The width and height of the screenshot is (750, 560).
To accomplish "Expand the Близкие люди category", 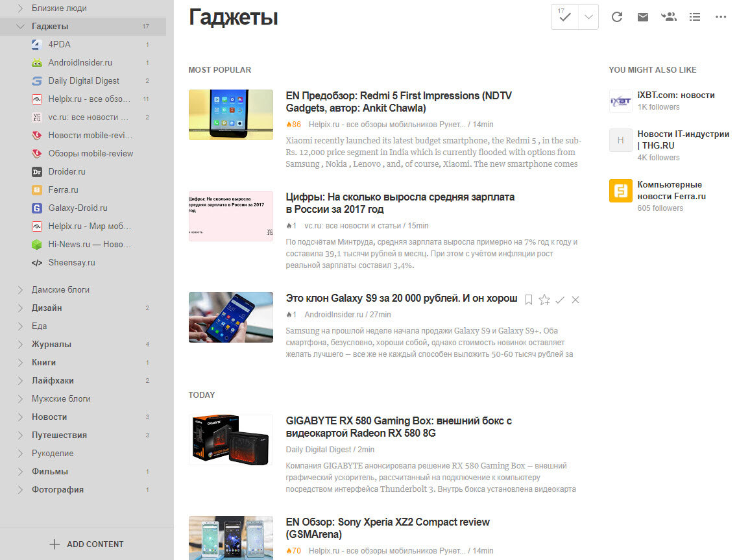I will pyautogui.click(x=20, y=8).
